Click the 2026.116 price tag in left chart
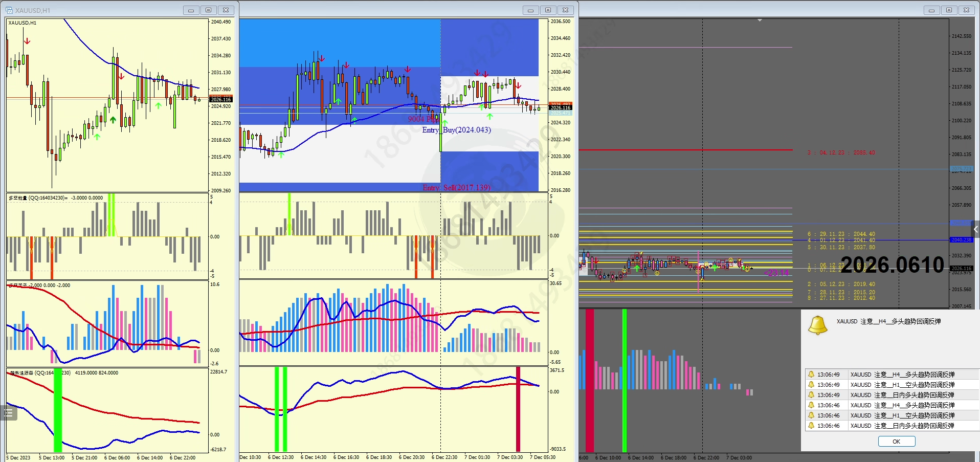The height and width of the screenshot is (462, 980). (x=221, y=99)
